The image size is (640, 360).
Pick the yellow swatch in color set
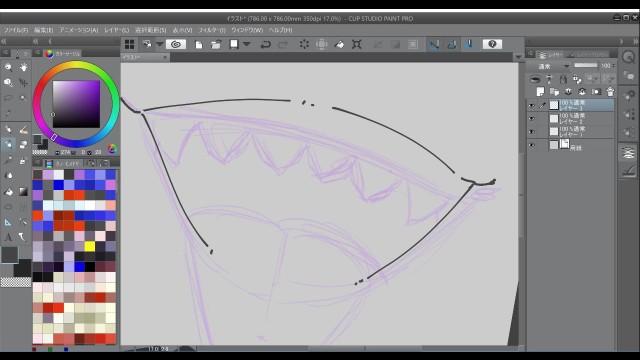[x=89, y=246]
